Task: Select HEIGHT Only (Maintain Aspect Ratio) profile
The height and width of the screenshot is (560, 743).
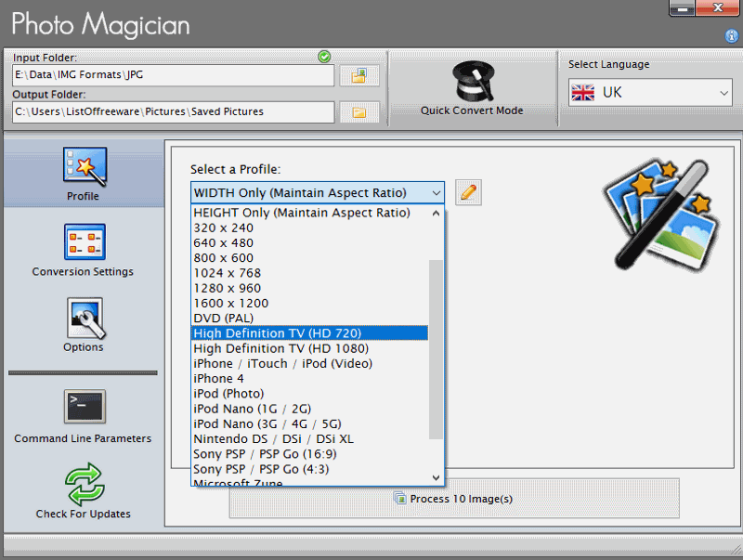Action: point(310,213)
